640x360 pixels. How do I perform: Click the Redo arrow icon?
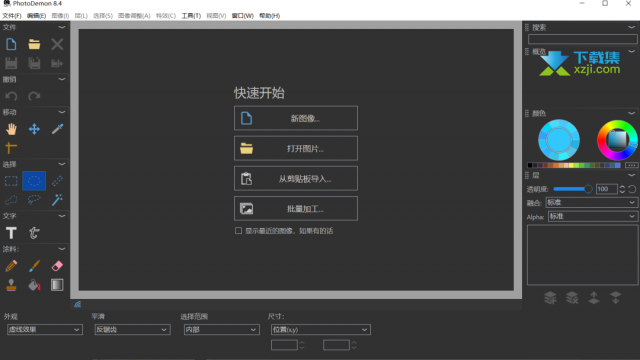tap(34, 96)
